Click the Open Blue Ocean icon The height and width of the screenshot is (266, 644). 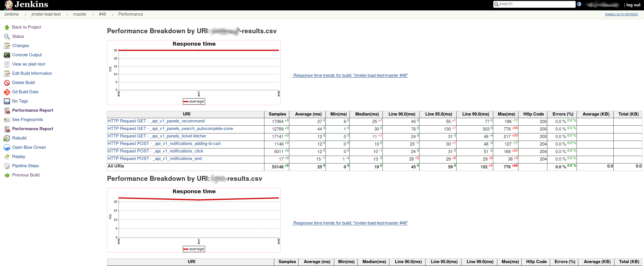tap(7, 148)
